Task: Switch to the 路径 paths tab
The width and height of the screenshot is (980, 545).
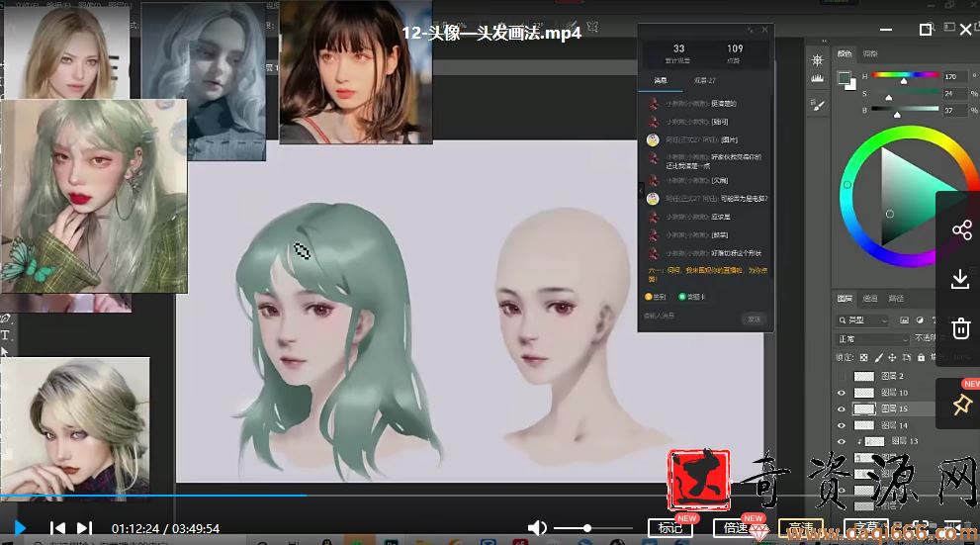Action: point(896,298)
